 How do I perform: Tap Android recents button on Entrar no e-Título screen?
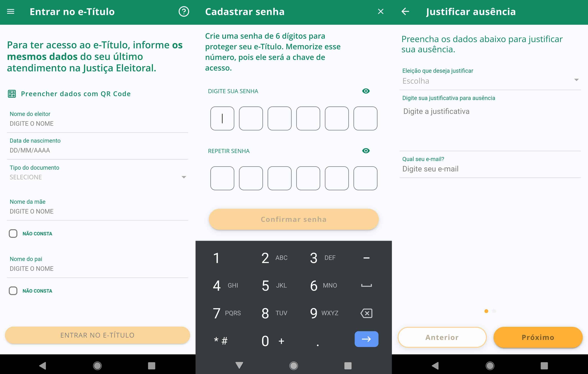(x=151, y=365)
